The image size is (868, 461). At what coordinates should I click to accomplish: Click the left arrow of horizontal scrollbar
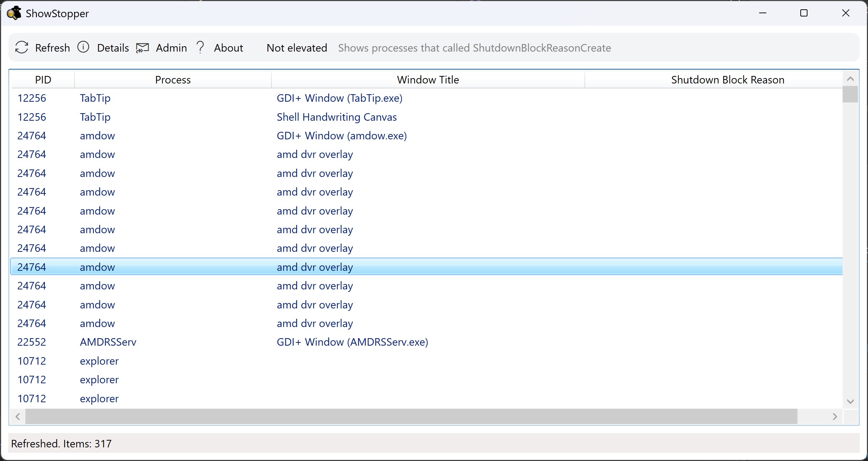[17, 417]
